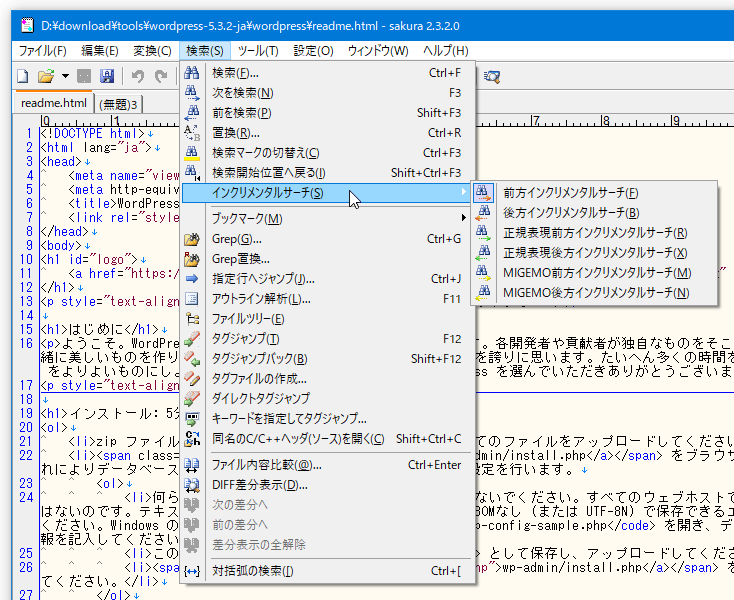Click the folder icon beside Grep(G)

(191, 239)
